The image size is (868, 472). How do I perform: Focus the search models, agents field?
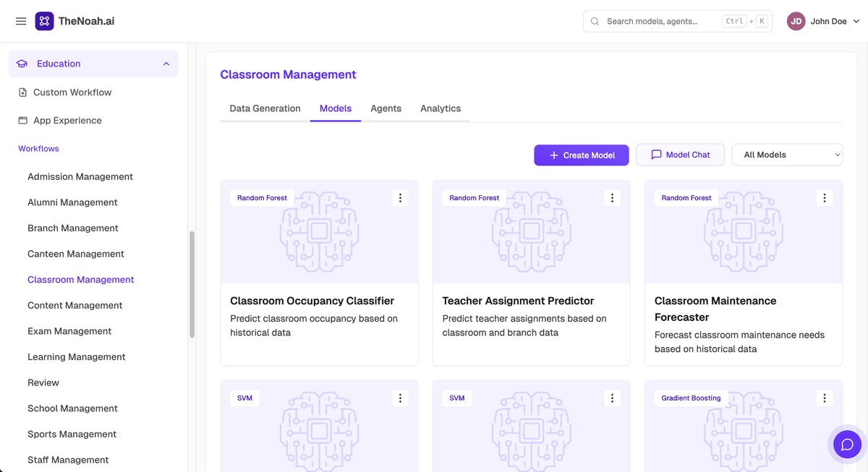tap(678, 21)
